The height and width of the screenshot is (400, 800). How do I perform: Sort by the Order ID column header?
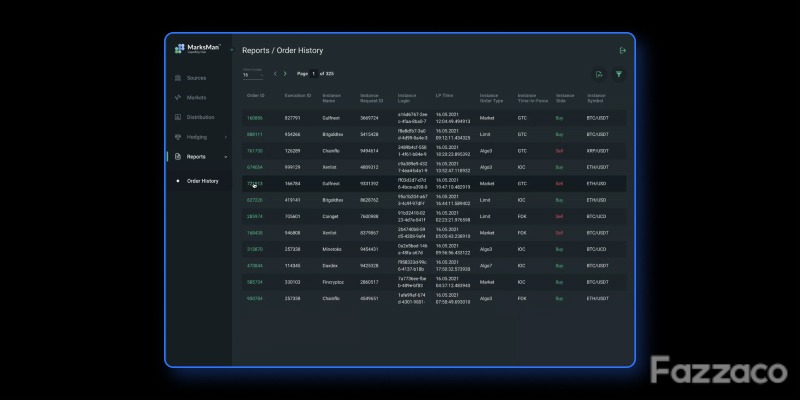click(x=256, y=96)
